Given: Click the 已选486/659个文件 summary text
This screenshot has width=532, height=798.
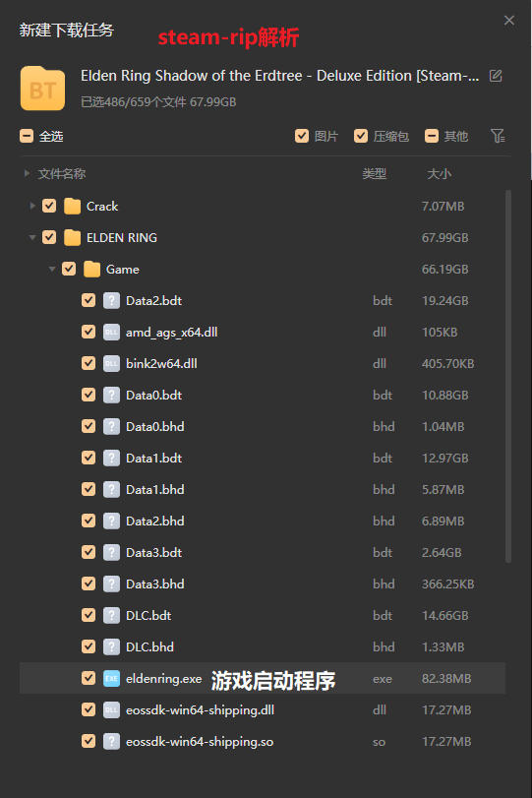Looking at the screenshot, I should pos(158,101).
